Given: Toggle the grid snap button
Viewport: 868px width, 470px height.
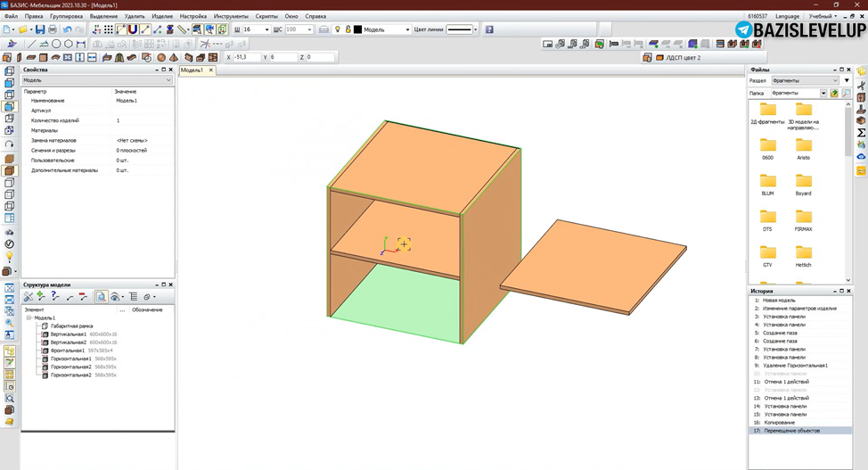Looking at the screenshot, I should pos(109,29).
